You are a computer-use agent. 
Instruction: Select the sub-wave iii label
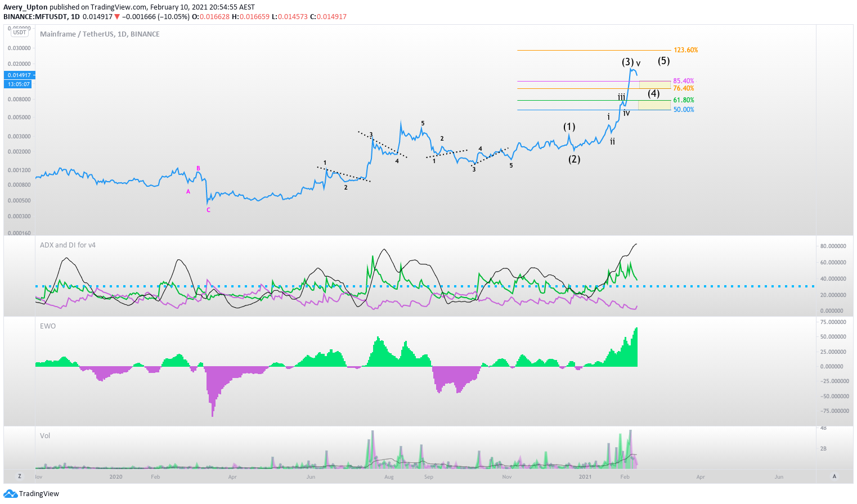click(621, 97)
